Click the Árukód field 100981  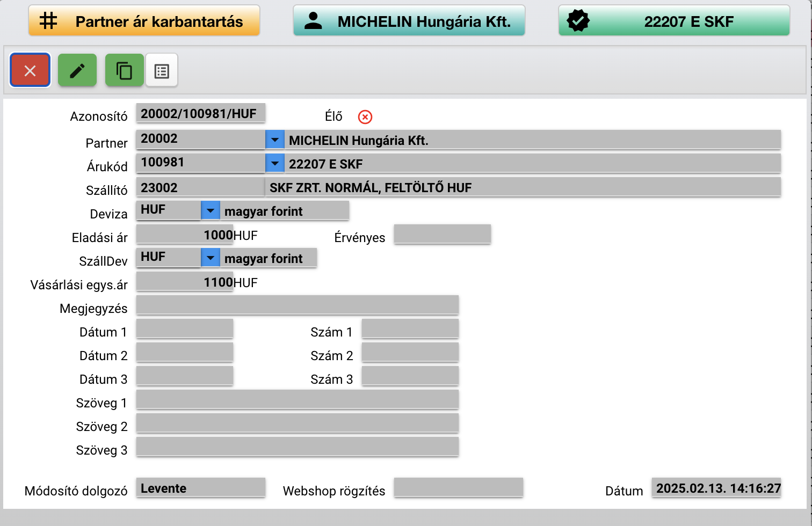pyautogui.click(x=201, y=163)
